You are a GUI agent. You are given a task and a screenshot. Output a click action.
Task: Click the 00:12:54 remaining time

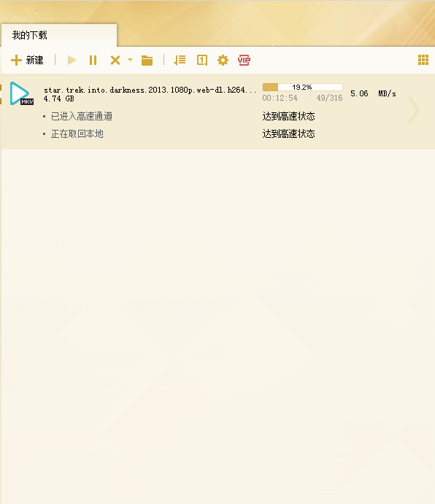click(280, 98)
